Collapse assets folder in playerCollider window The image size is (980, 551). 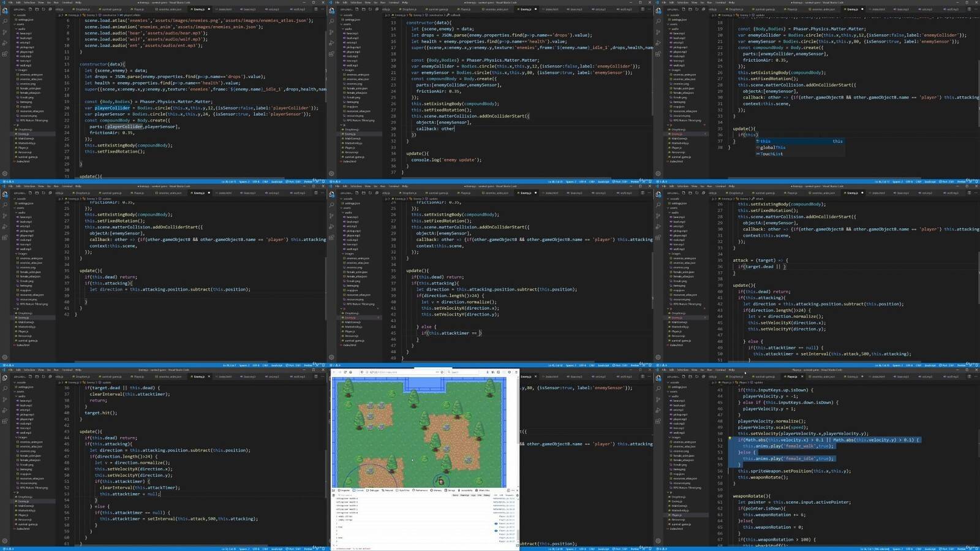click(19, 24)
